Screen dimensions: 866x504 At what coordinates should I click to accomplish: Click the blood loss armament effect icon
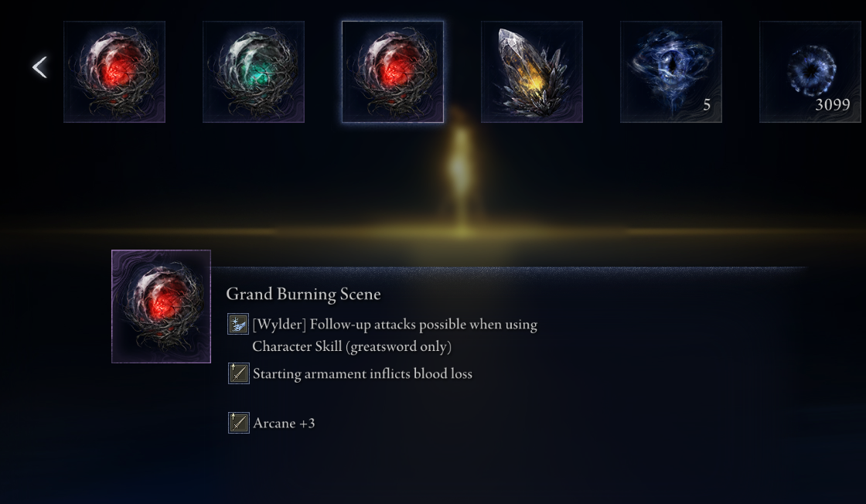coord(239,373)
